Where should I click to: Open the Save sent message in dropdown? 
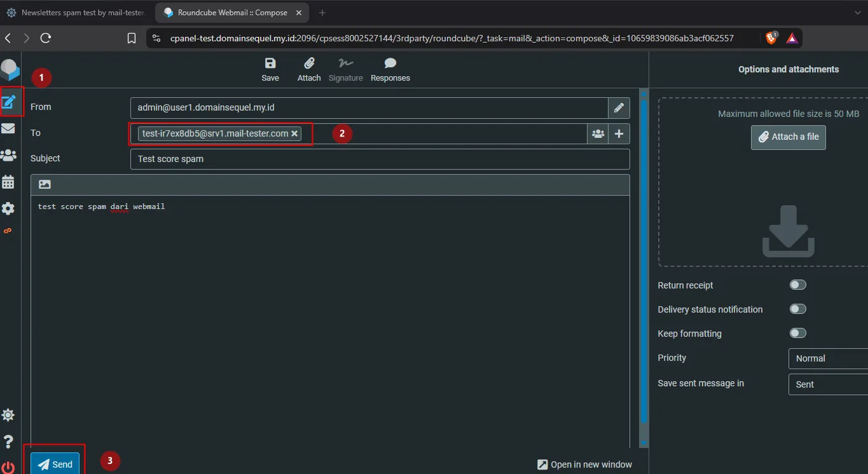pyautogui.click(x=828, y=384)
